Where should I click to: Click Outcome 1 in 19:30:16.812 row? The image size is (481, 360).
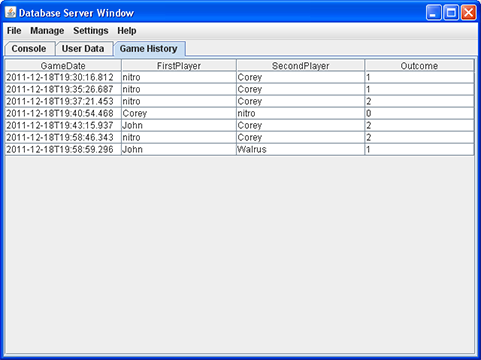[419, 77]
